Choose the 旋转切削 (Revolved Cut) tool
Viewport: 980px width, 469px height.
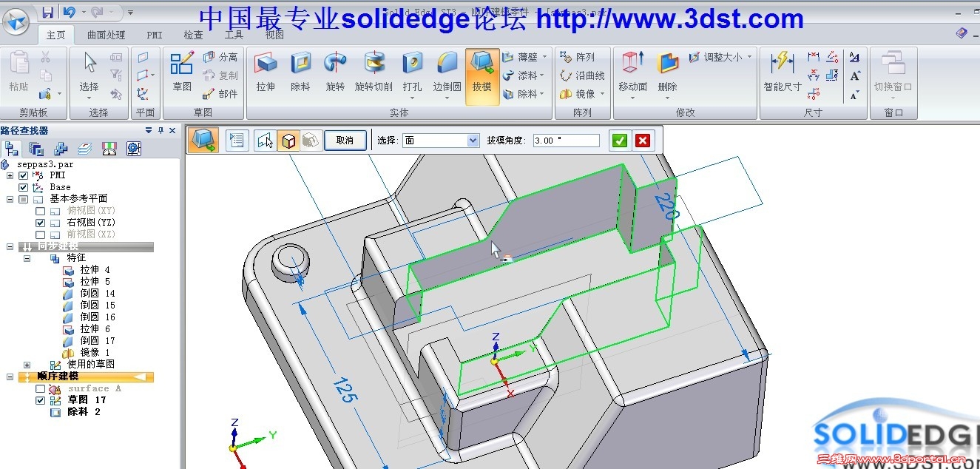point(374,73)
